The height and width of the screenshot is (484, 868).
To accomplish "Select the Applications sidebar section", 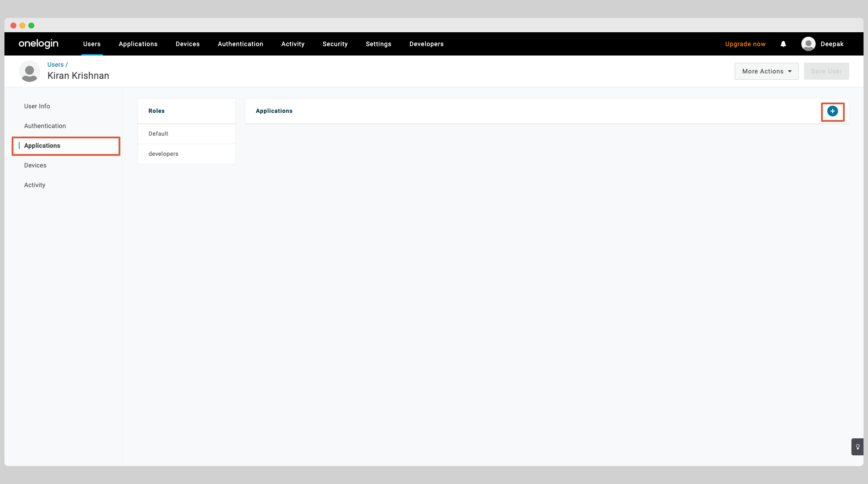I will 42,146.
